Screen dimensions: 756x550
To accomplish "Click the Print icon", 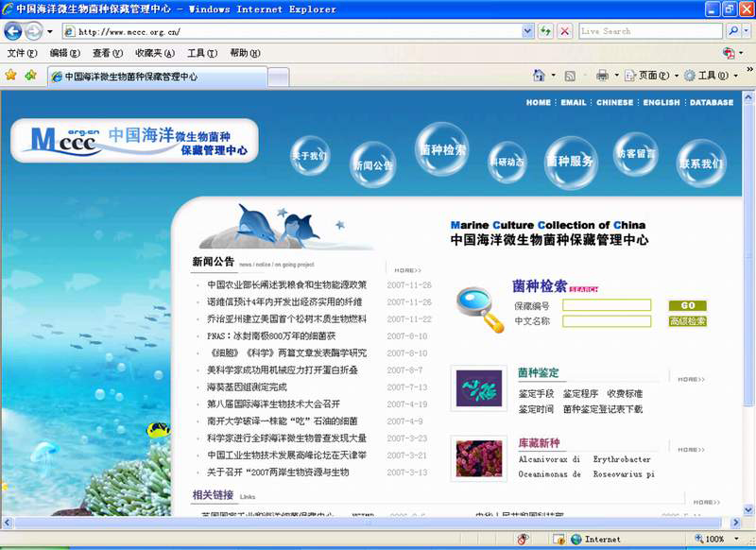I will click(x=602, y=76).
